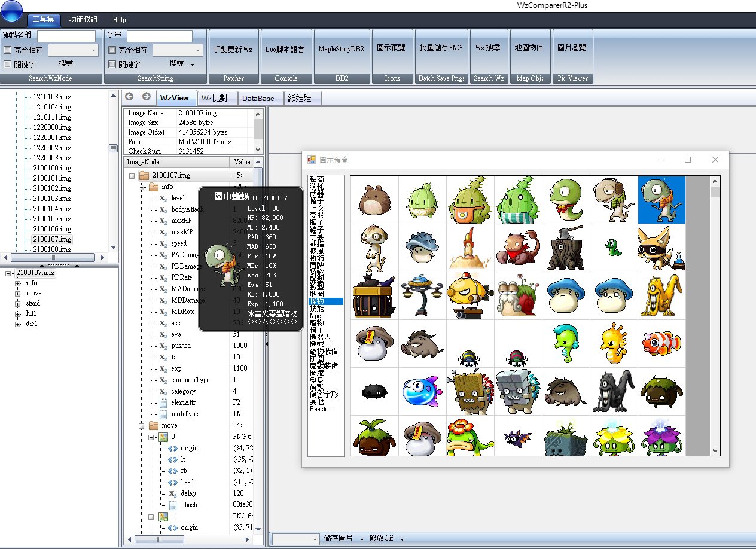Select the blue bubble fish thumbnail
Viewport: 756px width, 549px height.
[422, 391]
